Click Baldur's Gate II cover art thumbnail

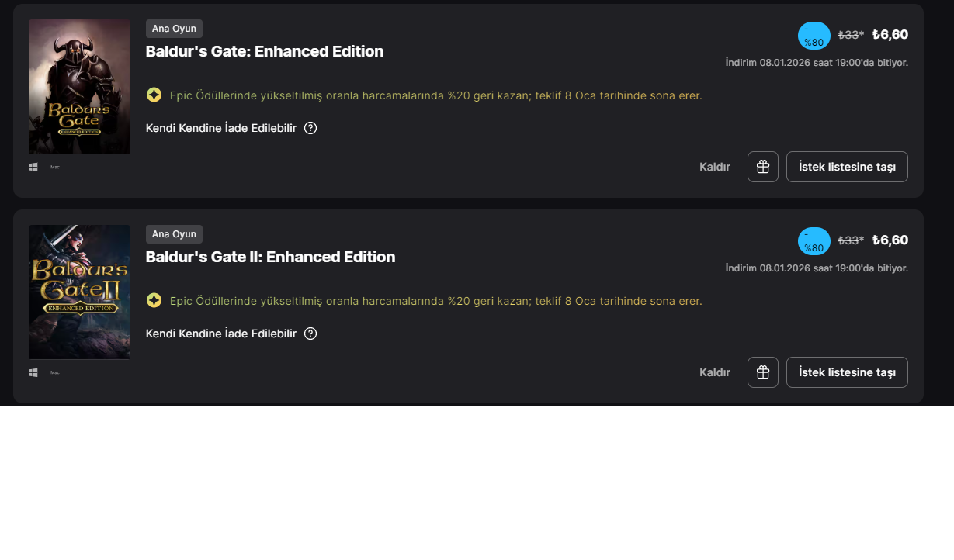(79, 292)
